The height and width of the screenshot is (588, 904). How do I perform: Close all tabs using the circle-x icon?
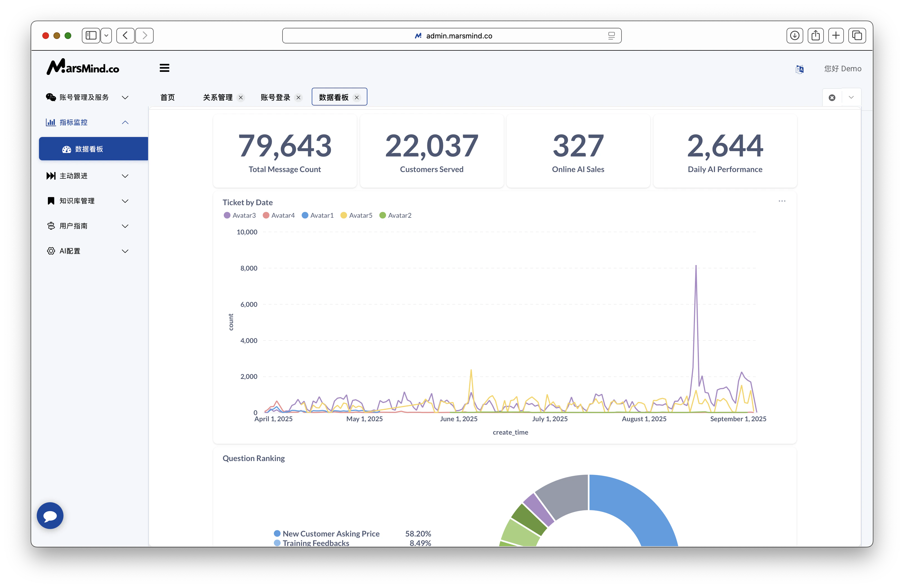pyautogui.click(x=832, y=98)
